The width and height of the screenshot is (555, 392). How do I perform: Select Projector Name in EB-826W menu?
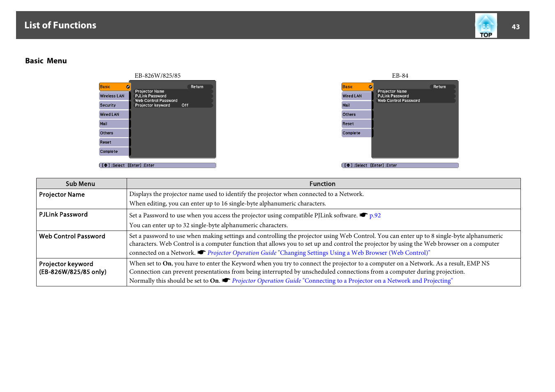[x=173, y=91]
